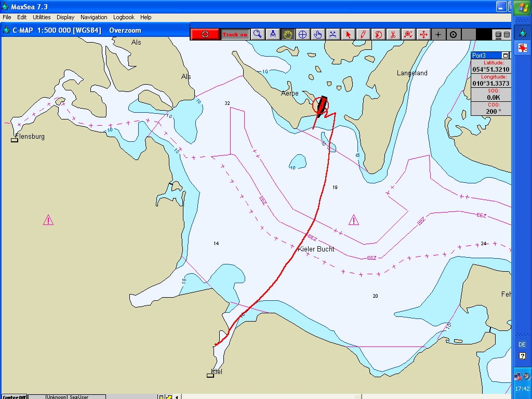Click the 17:42 system clock
The width and height of the screenshot is (532, 399).
pos(522,389)
